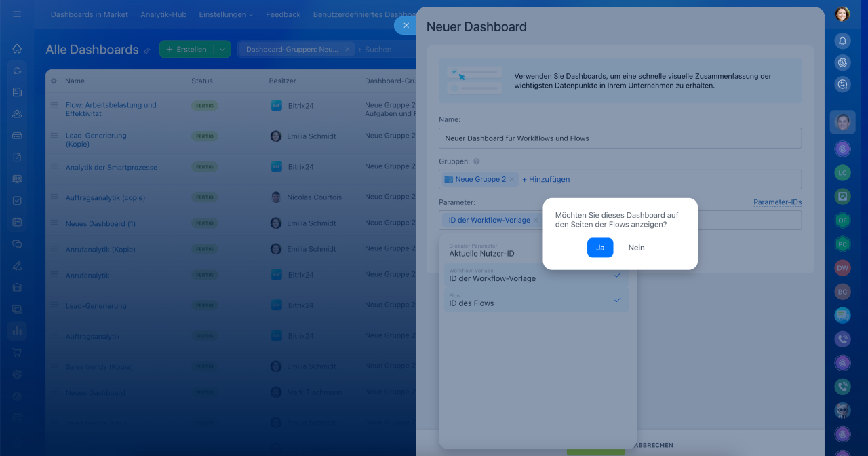Click the dashboard Name input field

(620, 138)
